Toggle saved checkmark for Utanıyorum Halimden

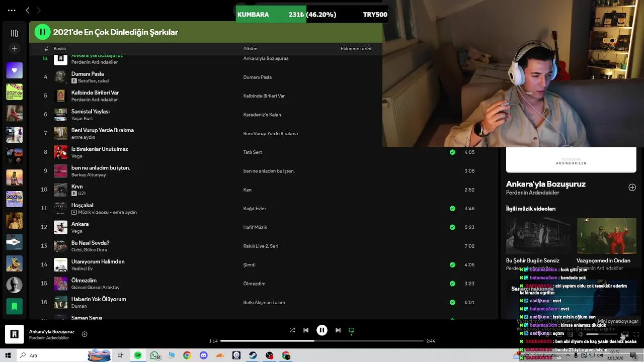[x=452, y=264]
